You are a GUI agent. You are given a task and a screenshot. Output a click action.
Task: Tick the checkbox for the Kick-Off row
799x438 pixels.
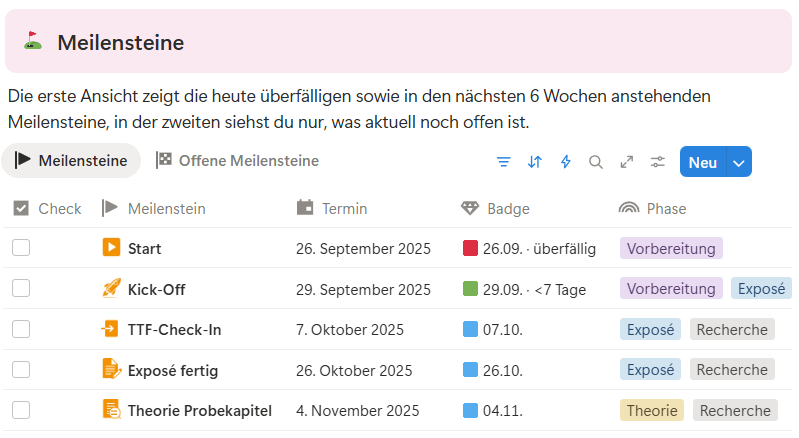(21, 288)
